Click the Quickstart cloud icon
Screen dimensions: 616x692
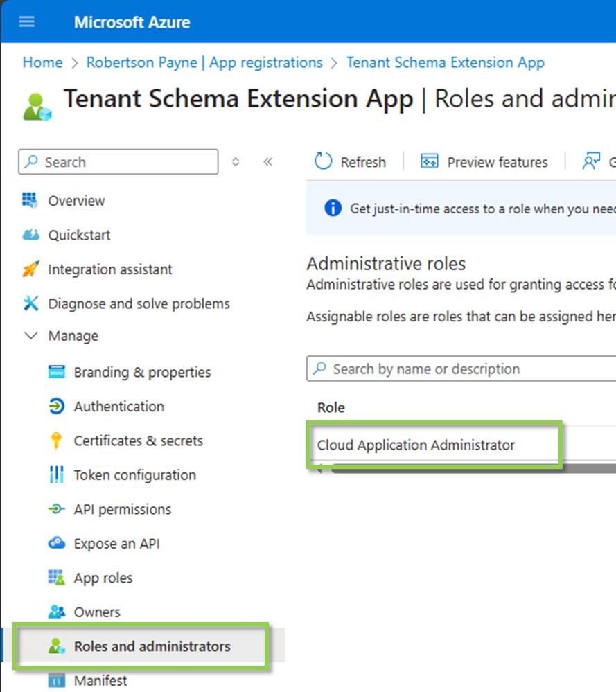(x=30, y=235)
